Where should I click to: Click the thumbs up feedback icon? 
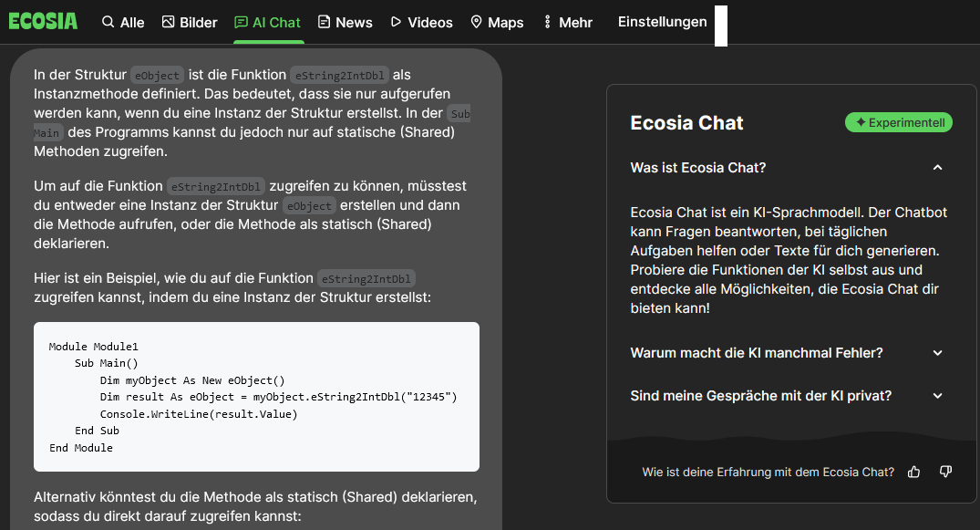point(913,472)
